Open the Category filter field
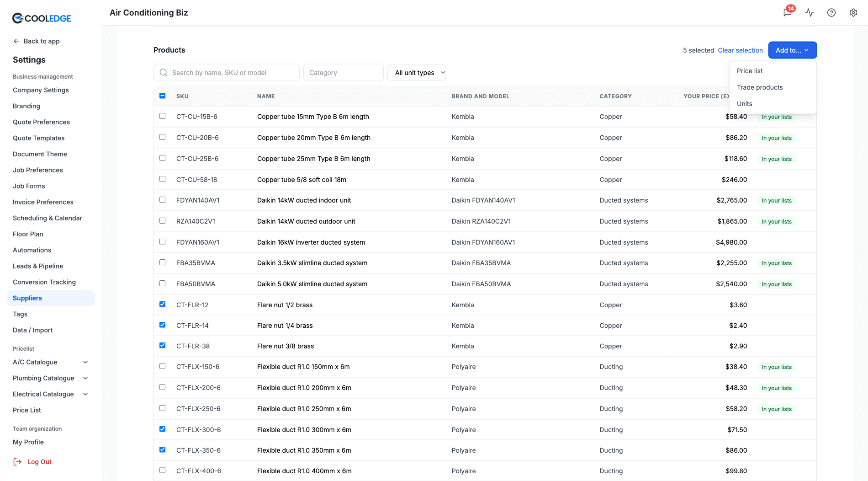The height and width of the screenshot is (481, 868). click(x=344, y=73)
